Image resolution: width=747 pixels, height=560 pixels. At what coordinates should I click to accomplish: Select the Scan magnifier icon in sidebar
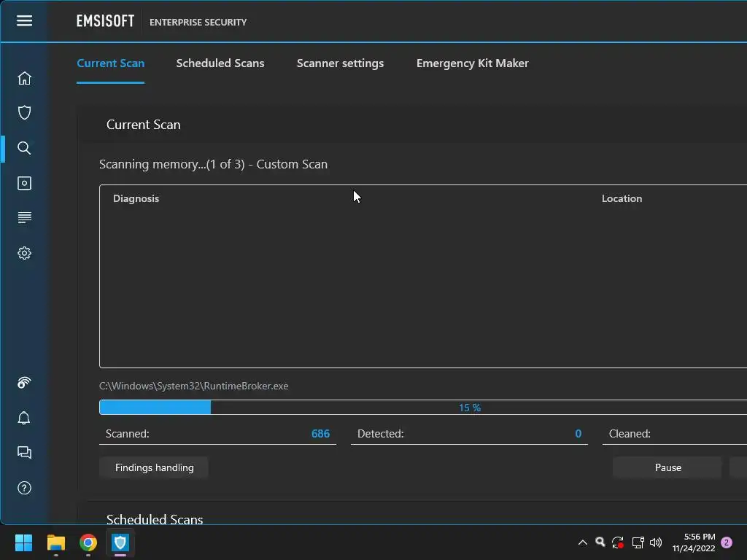point(24,148)
